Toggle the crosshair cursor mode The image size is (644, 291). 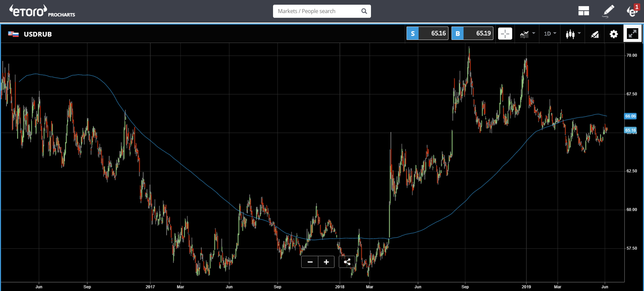(x=505, y=34)
